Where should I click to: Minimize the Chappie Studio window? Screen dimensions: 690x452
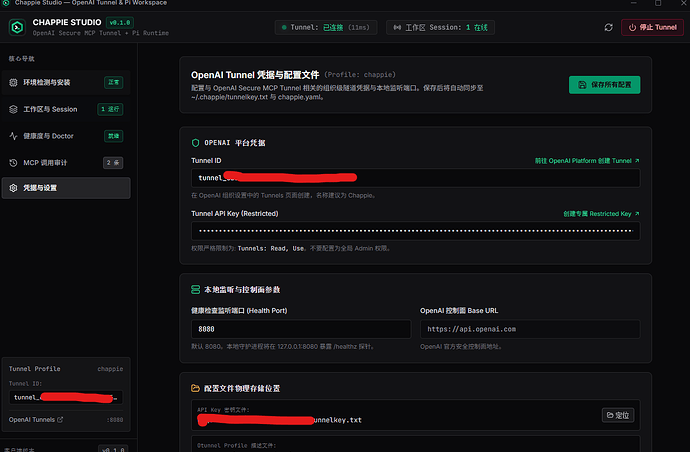(634, 3)
